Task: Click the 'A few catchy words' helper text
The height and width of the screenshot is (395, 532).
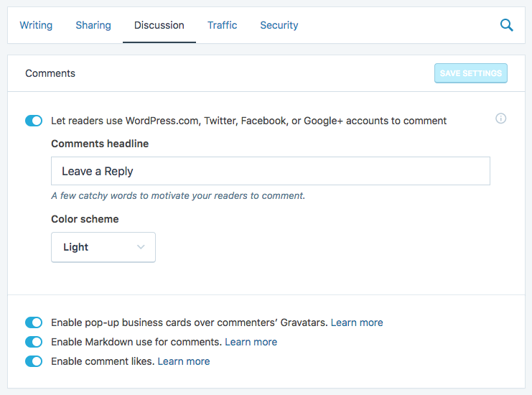Action: [x=178, y=196]
